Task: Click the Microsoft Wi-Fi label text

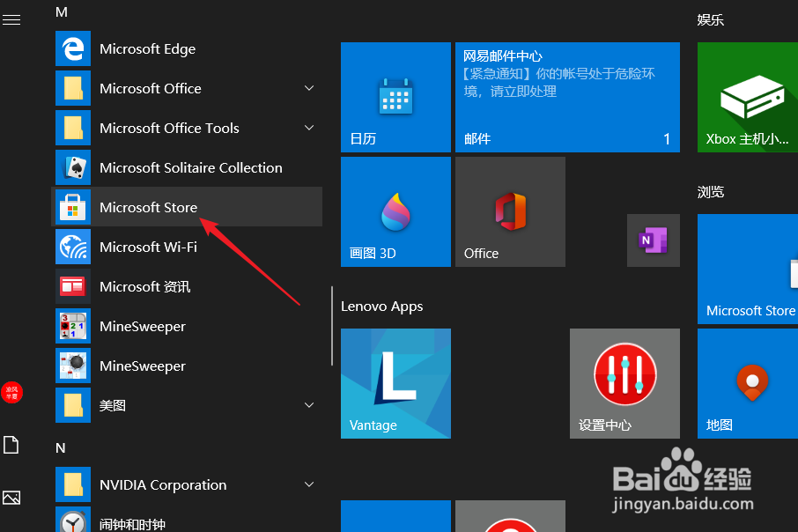Action: click(x=148, y=248)
